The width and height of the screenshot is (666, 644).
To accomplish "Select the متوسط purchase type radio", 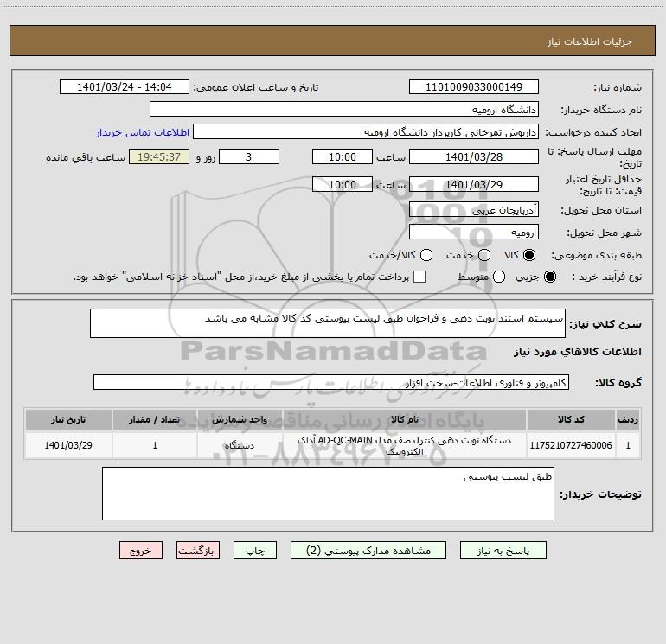I will 499,277.
